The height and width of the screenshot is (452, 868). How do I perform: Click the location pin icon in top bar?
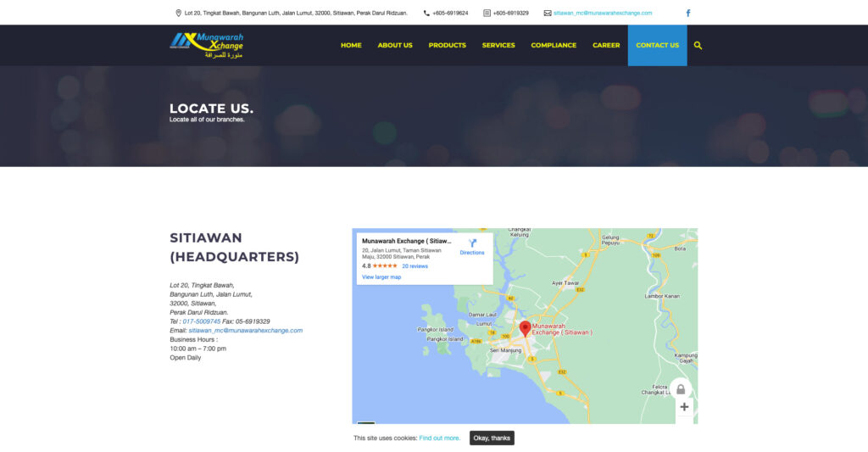[178, 13]
